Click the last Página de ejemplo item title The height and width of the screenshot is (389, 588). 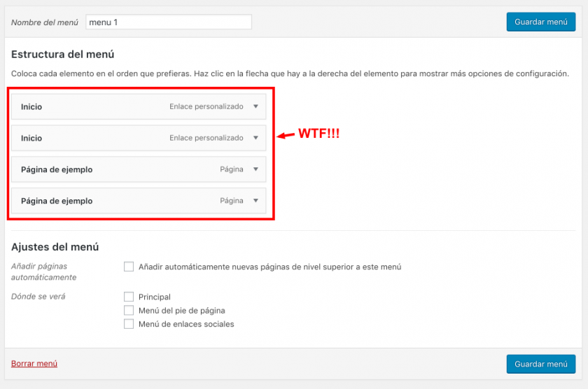coord(57,201)
